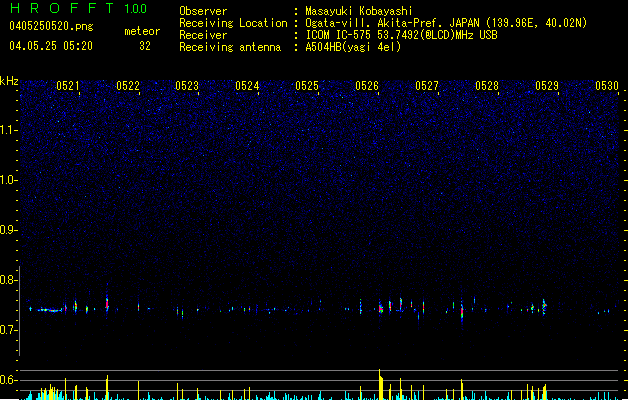Click the Receiving Location label
This screenshot has height=400, width=629.
coord(233,23)
